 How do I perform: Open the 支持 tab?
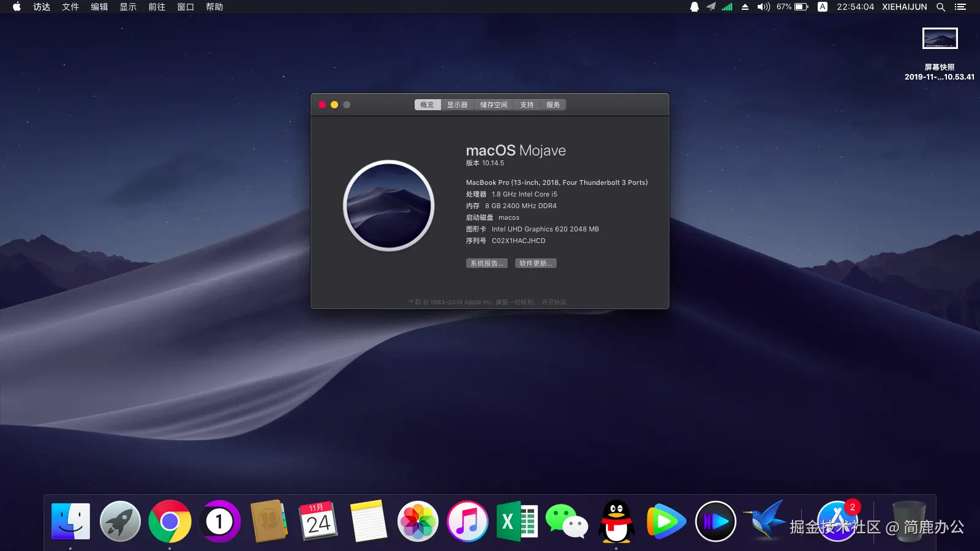point(527,104)
